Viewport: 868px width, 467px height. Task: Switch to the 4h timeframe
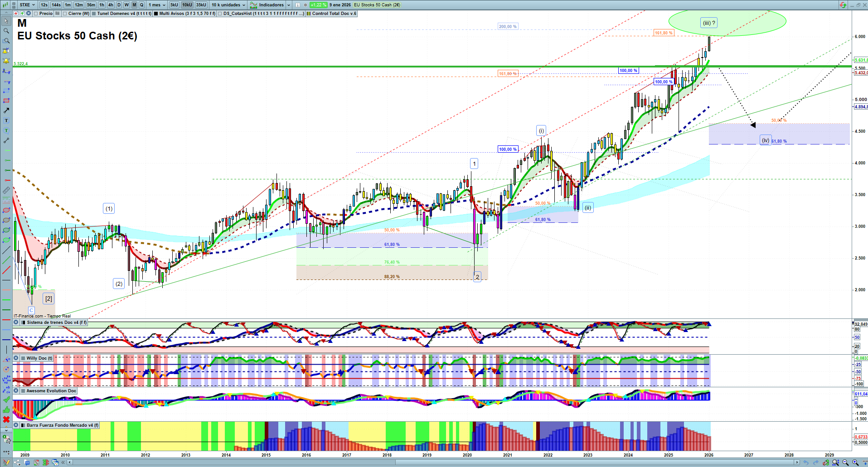tap(111, 5)
